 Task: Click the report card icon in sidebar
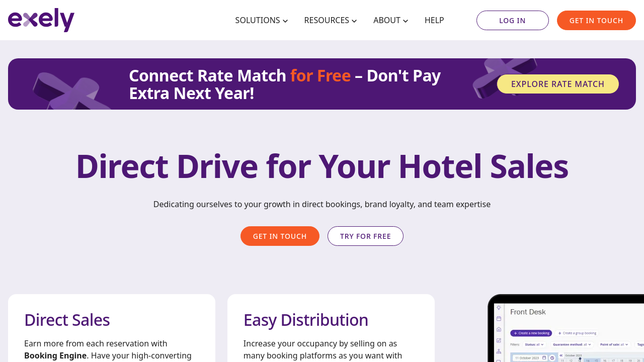tap(499, 340)
